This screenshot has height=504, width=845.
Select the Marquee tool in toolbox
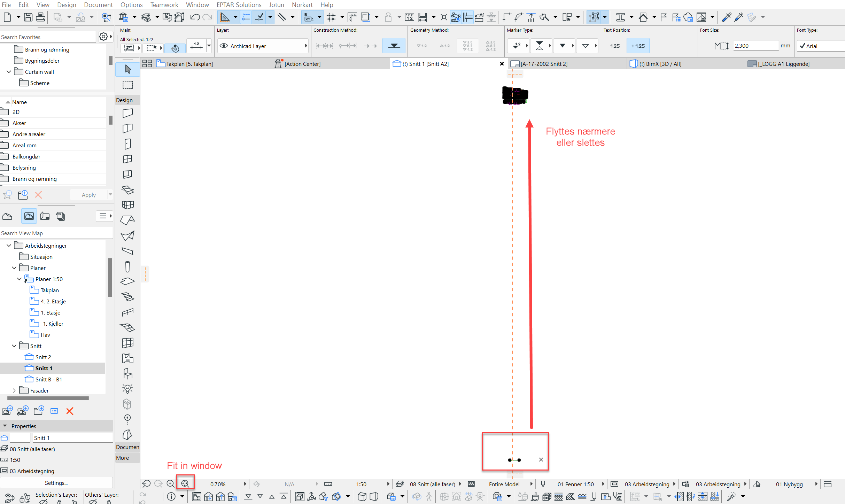128,85
